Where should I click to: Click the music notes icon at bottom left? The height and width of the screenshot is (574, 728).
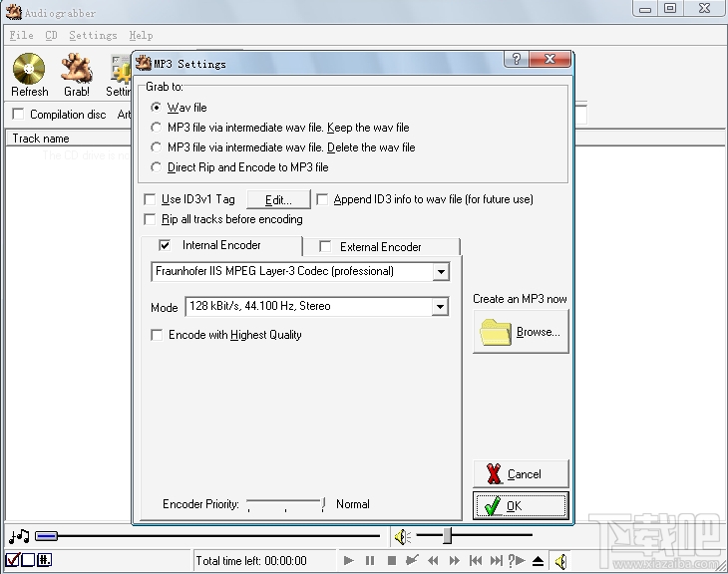19,536
